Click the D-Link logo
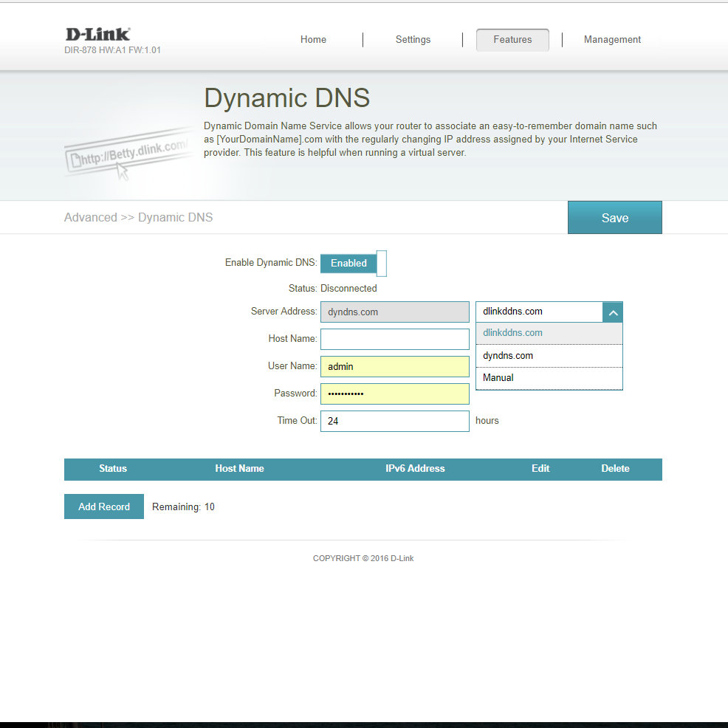The width and height of the screenshot is (728, 728). [97, 34]
